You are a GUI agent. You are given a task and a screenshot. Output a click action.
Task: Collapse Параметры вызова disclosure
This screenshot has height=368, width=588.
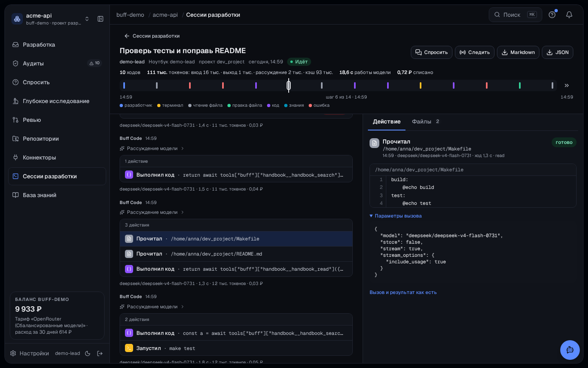tap(396, 216)
